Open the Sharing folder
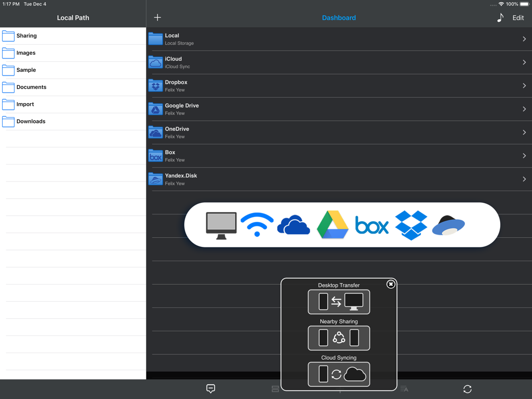This screenshot has width=532, height=399. (x=73, y=36)
